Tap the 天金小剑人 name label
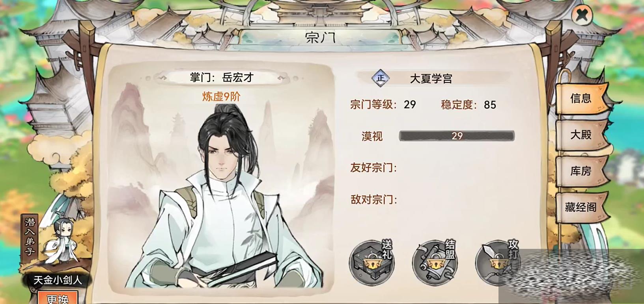644x304 pixels. (x=58, y=280)
